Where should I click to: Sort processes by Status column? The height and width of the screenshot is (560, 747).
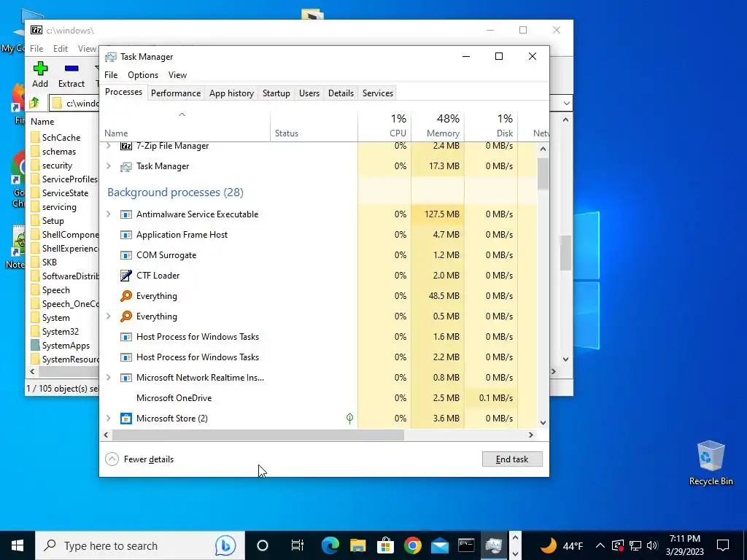coord(314,126)
